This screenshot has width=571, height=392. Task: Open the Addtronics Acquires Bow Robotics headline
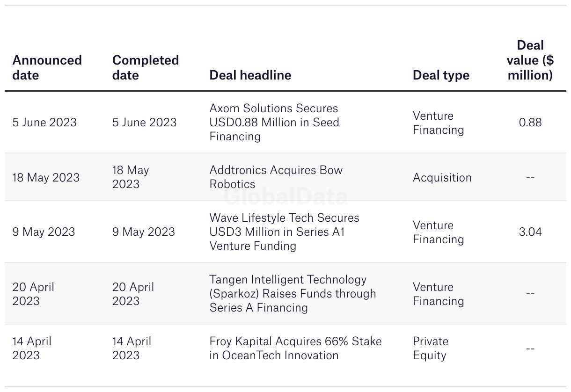pos(276,177)
